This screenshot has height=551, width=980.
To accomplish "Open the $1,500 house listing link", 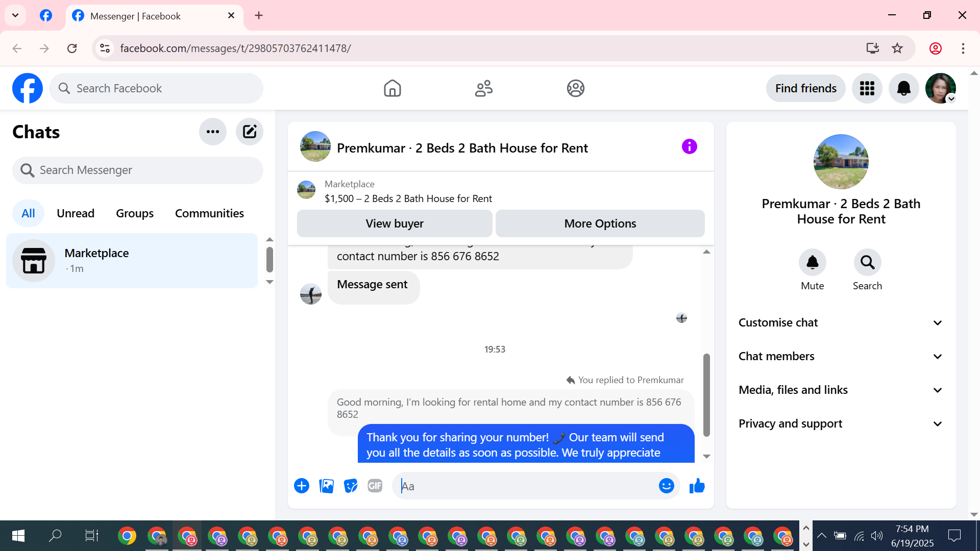I will tap(408, 198).
